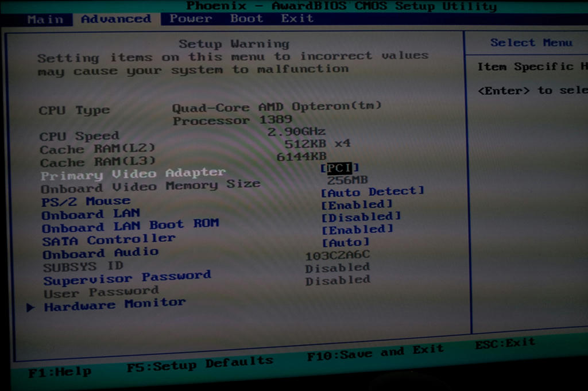Open the Exit tab
This screenshot has width=588, height=391.
297,18
